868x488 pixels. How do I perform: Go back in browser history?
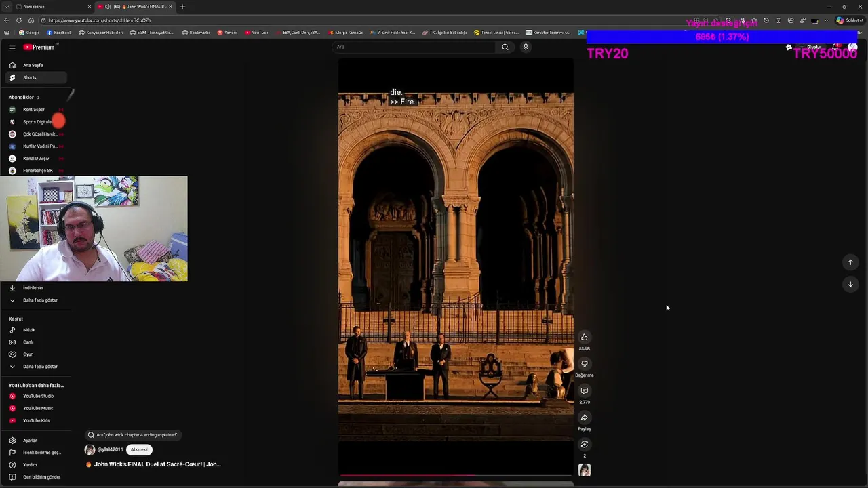click(7, 20)
